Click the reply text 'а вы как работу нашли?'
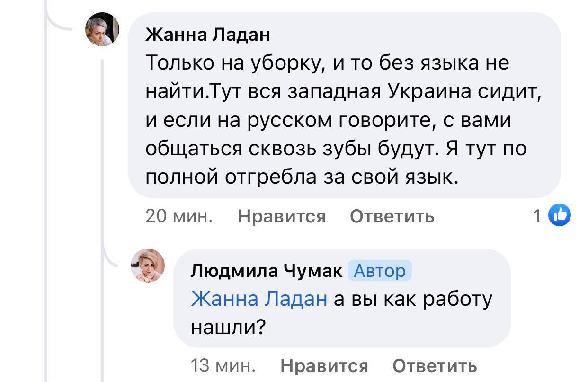588x382 pixels. [413, 299]
